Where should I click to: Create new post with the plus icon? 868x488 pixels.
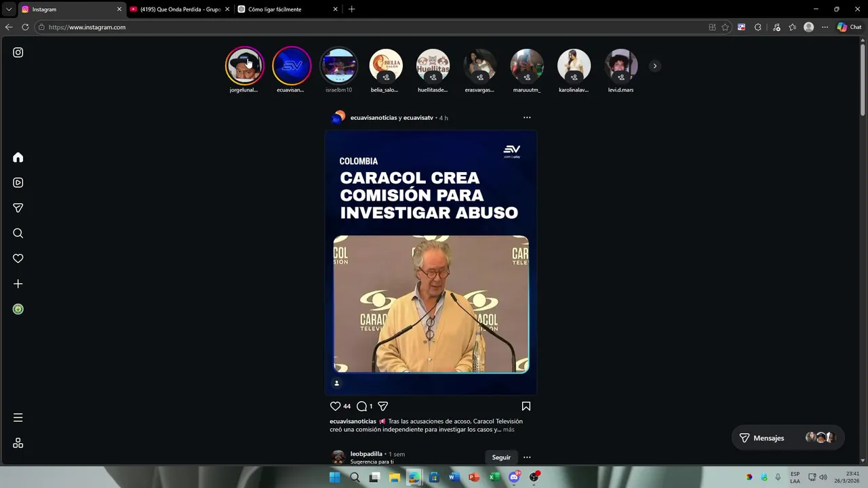18,284
